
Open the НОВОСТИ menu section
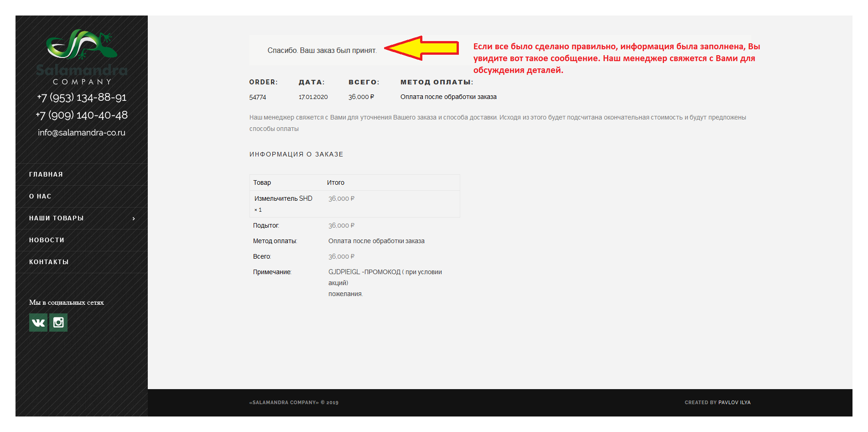47,240
